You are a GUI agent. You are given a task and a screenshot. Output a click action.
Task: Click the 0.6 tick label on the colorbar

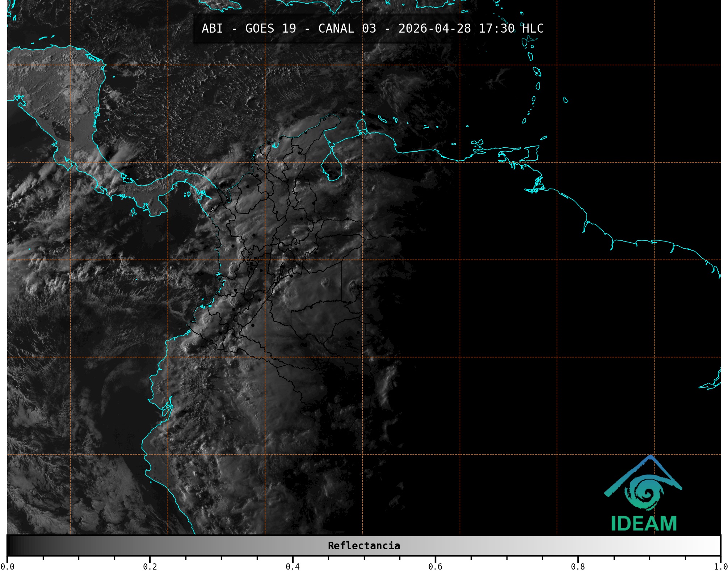click(435, 566)
